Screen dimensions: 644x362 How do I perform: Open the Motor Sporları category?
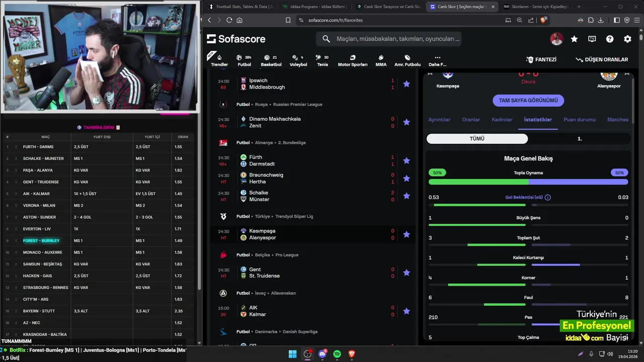click(352, 60)
